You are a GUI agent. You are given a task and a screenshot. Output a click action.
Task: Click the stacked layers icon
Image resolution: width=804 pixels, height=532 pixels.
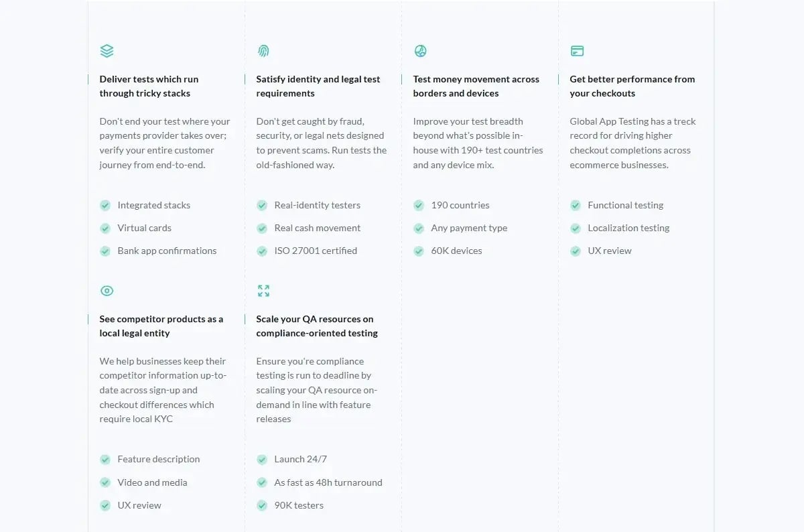point(107,51)
